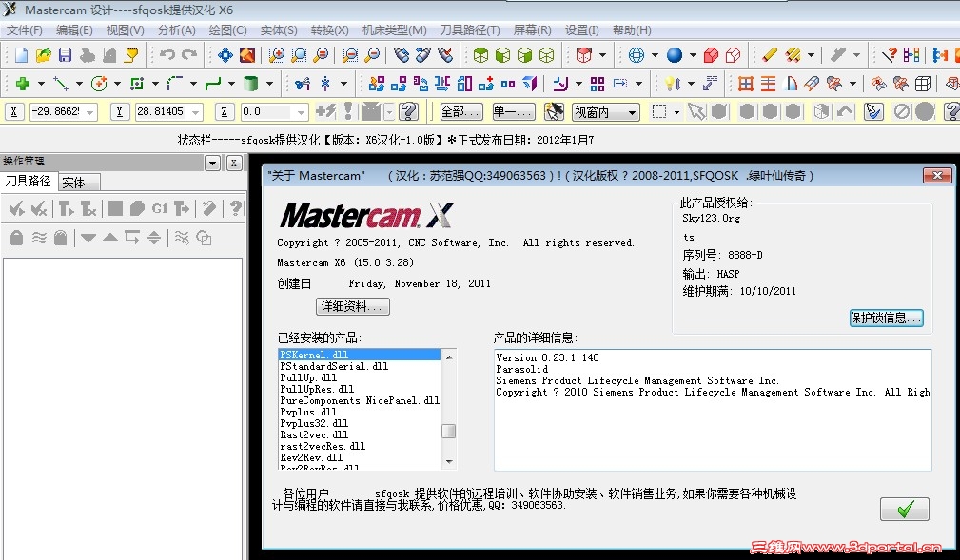Expand the dropdown arrow beside the line tool
960x560 pixels.
79,84
